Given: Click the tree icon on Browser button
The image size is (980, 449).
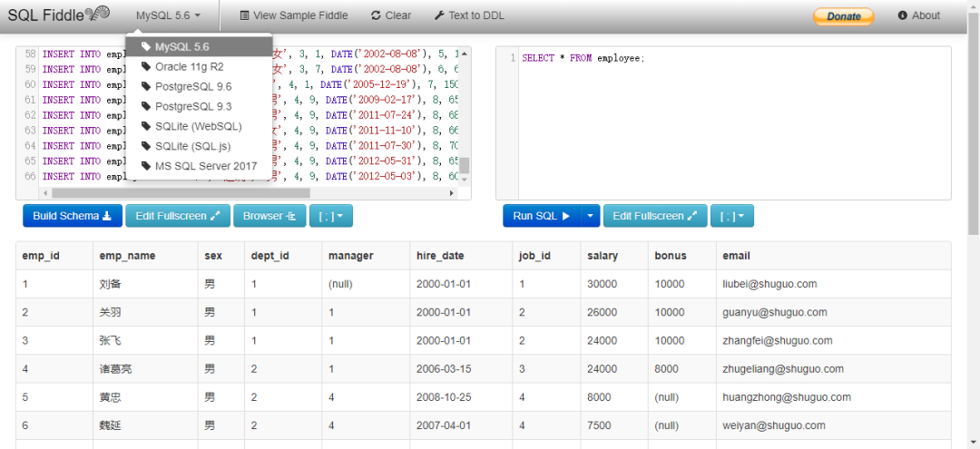Looking at the screenshot, I should (291, 216).
